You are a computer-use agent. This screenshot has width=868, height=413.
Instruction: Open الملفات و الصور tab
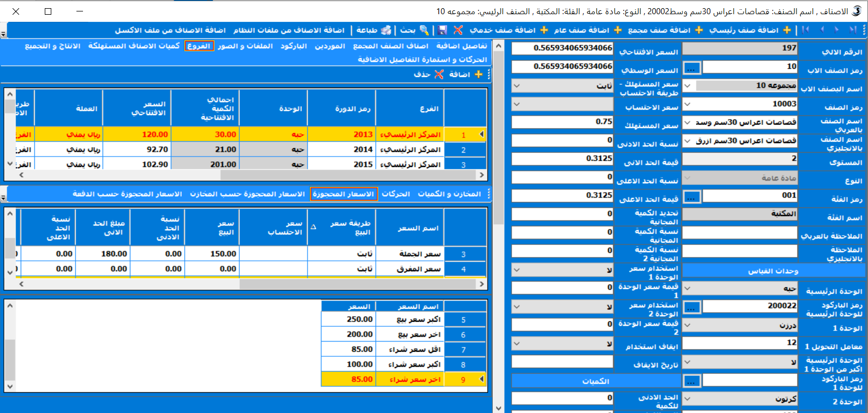click(245, 46)
